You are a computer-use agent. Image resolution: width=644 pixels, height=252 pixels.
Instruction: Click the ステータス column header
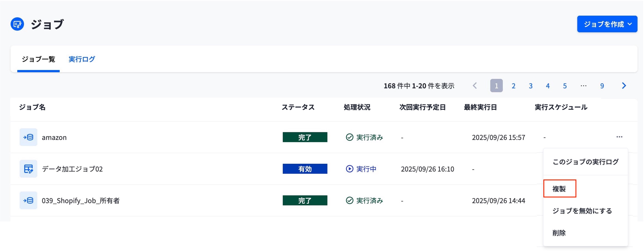298,107
